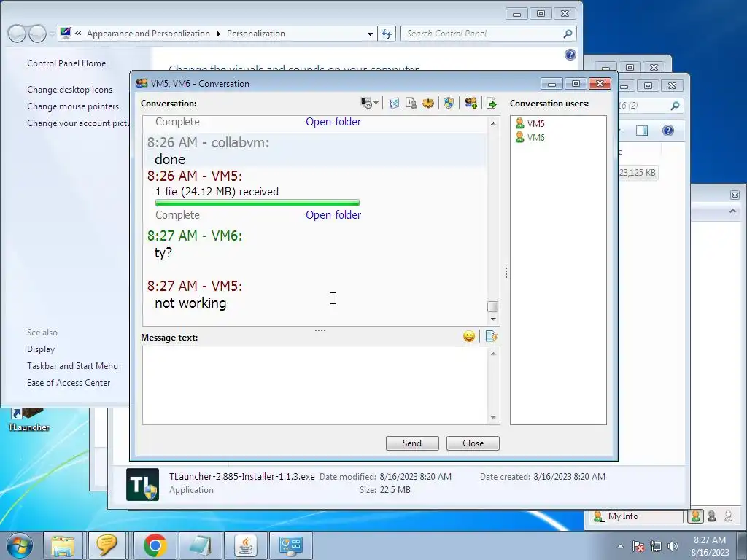Viewport: 747px width, 560px height.
Task: Click the message template icon beside smiley
Action: (491, 337)
